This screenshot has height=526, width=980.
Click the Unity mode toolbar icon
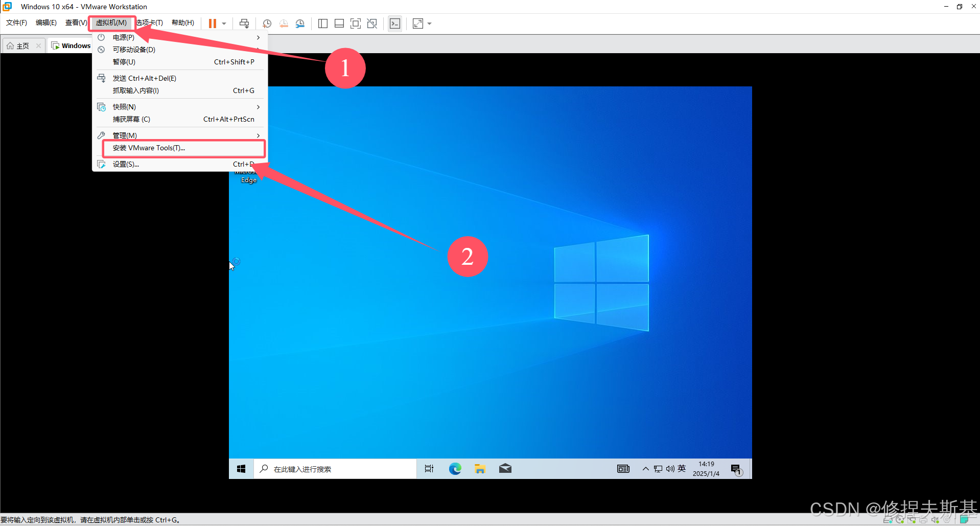click(372, 24)
